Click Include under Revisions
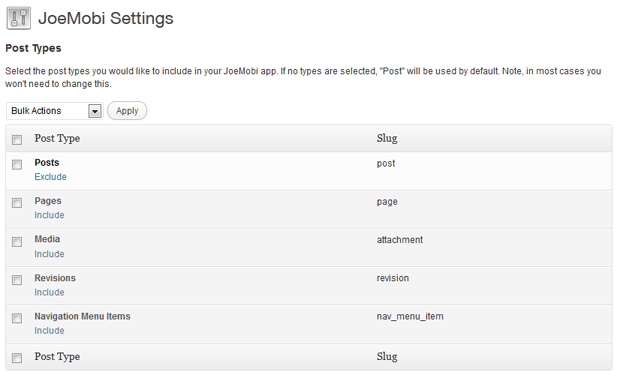 (x=49, y=292)
